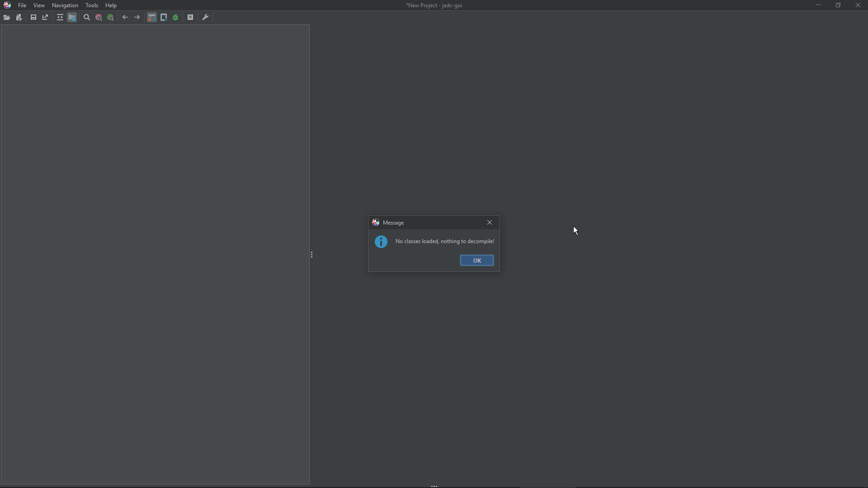Open the Preferences wrench icon
This screenshot has height=488, width=868.
click(206, 17)
